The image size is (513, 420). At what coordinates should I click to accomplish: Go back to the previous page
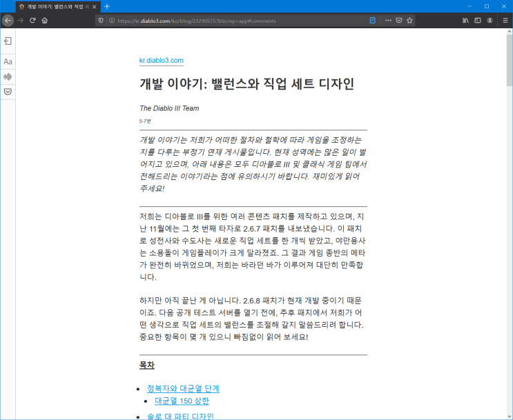click(x=8, y=20)
